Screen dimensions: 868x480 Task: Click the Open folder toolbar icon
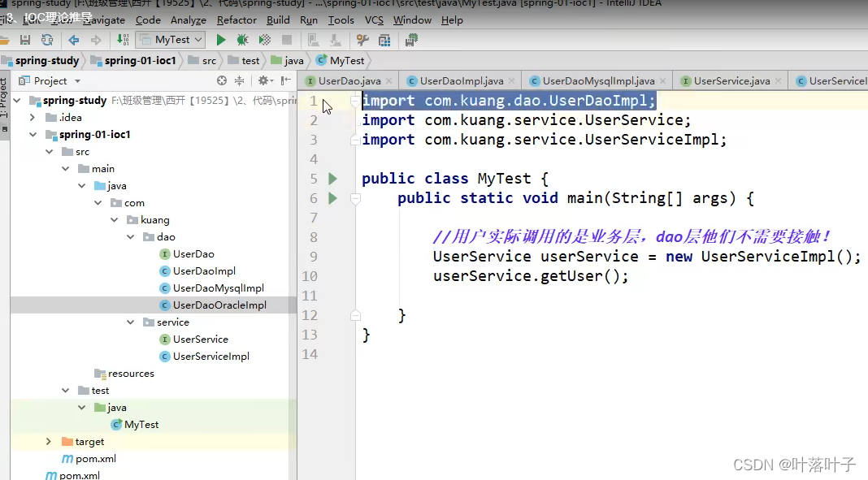pos(4,40)
